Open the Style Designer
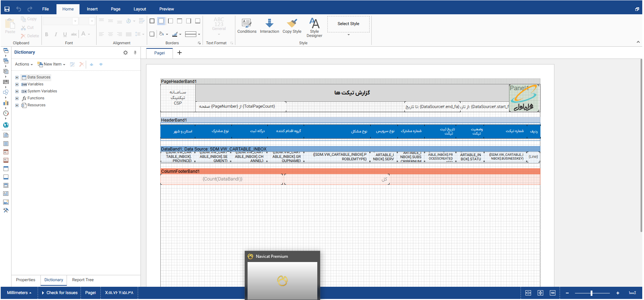This screenshot has height=300, width=644. point(314,28)
